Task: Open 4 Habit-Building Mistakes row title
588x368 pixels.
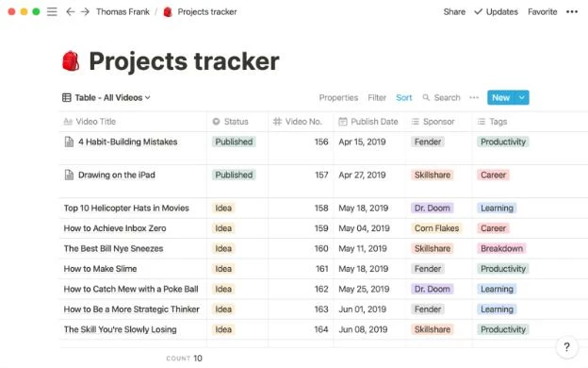Action: [127, 142]
